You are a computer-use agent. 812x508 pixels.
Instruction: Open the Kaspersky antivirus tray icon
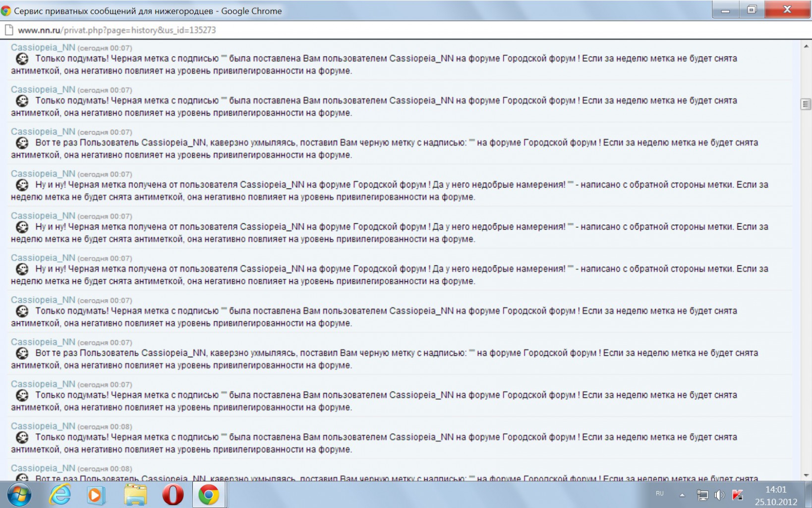click(737, 495)
